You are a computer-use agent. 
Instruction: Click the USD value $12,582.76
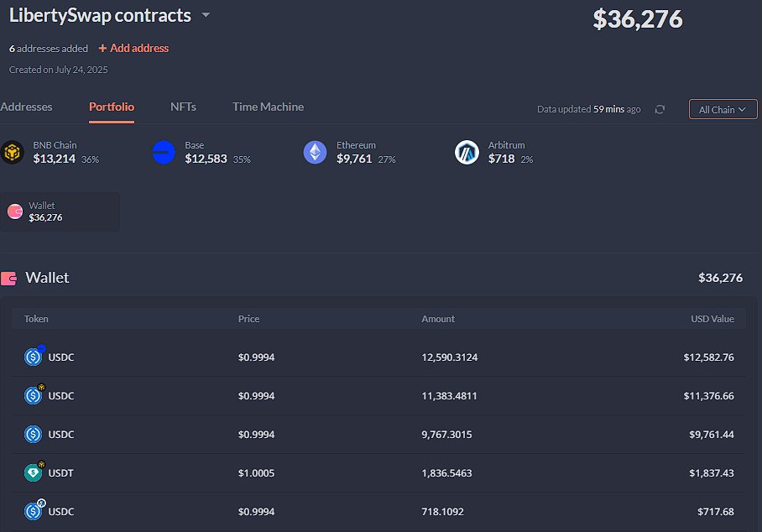pos(709,357)
